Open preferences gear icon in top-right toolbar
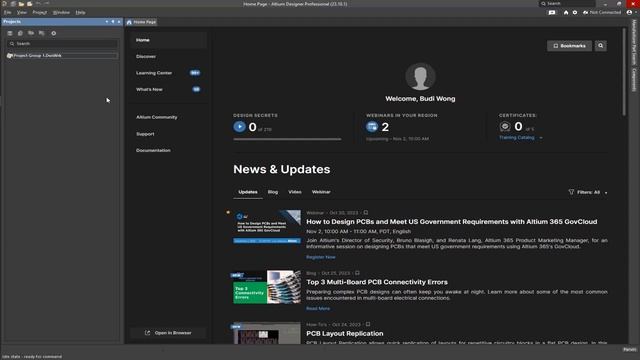Screen dimensions: 640x360 575,13
